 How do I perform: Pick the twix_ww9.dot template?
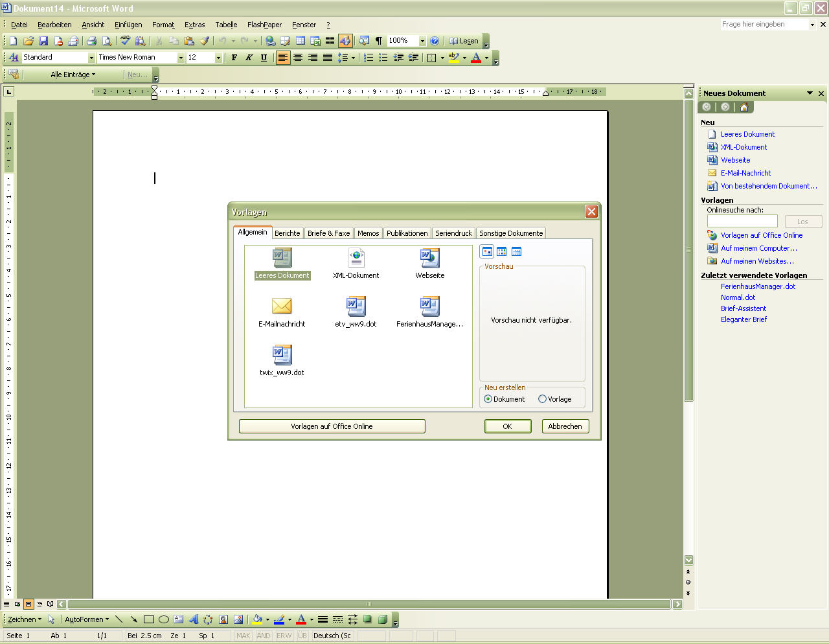click(x=282, y=356)
